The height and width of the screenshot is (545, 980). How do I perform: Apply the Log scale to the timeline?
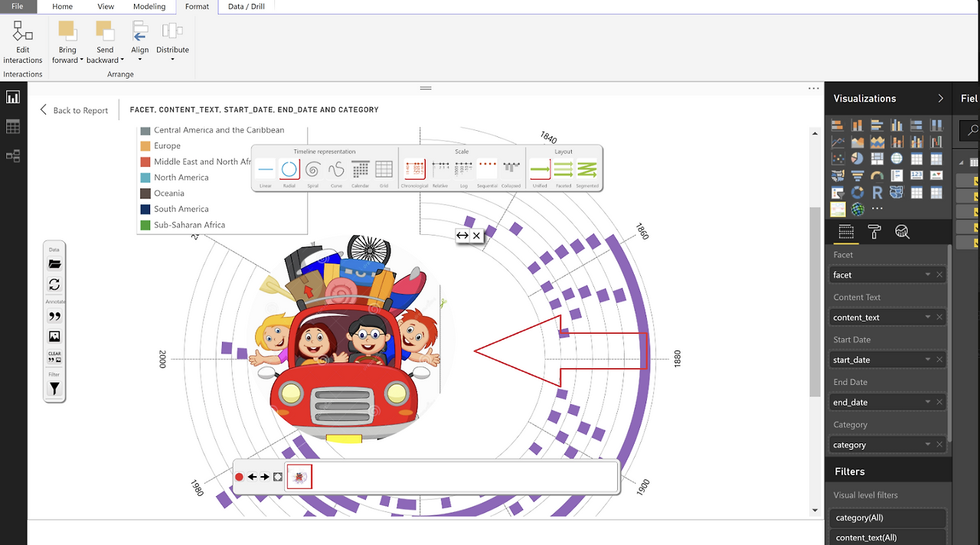coord(462,169)
